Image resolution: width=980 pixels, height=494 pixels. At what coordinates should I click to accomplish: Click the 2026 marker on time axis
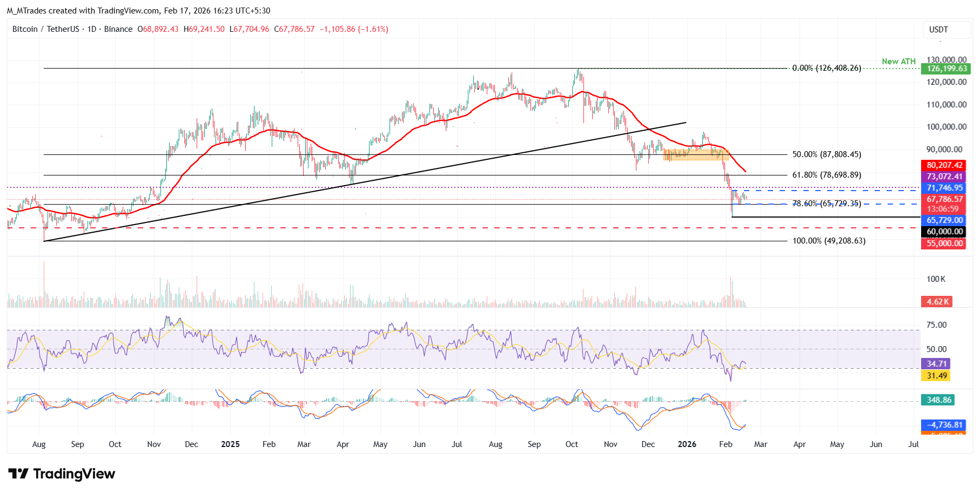click(687, 444)
